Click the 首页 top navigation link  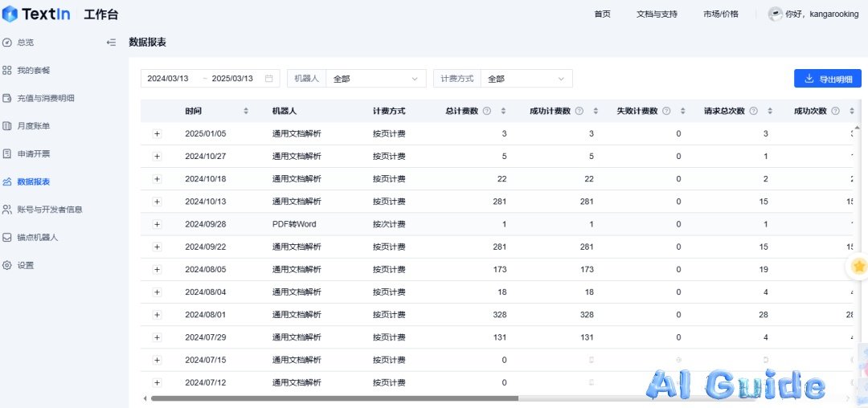coord(602,14)
